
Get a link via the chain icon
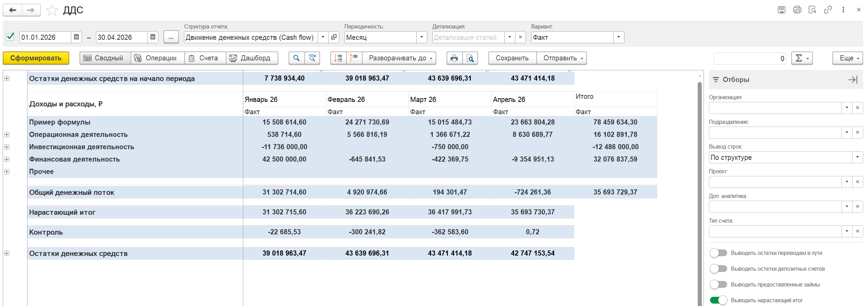(x=828, y=10)
